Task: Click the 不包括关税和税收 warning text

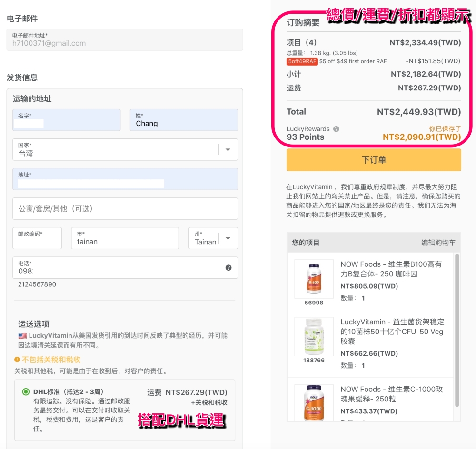Action: (x=51, y=360)
